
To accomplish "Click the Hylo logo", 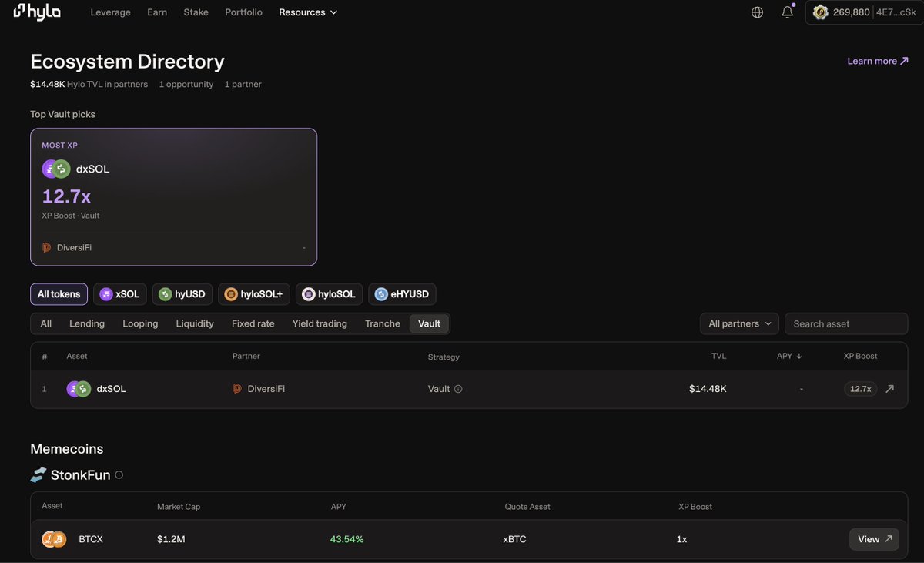I will [x=37, y=12].
